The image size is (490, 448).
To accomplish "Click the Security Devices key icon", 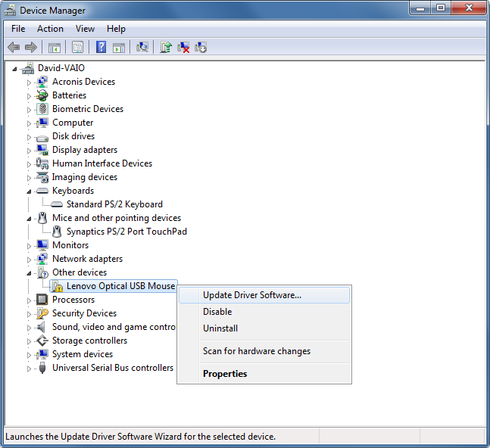I will (x=42, y=313).
